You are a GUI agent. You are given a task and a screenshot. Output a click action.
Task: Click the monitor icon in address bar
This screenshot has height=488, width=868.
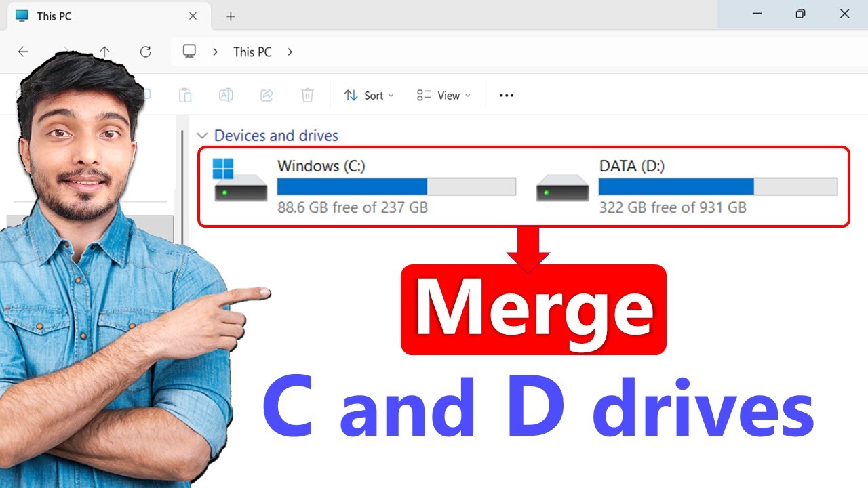(189, 52)
